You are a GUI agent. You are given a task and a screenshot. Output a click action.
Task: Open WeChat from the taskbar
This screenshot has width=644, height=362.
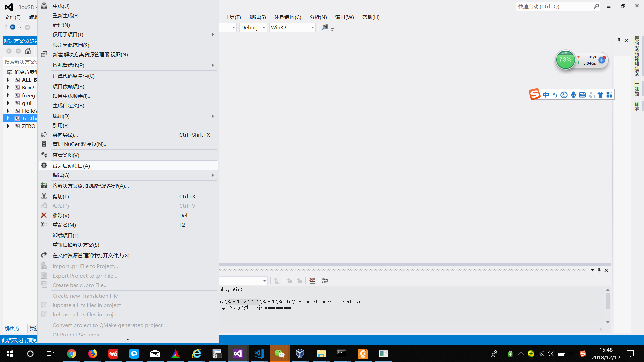tap(279, 353)
